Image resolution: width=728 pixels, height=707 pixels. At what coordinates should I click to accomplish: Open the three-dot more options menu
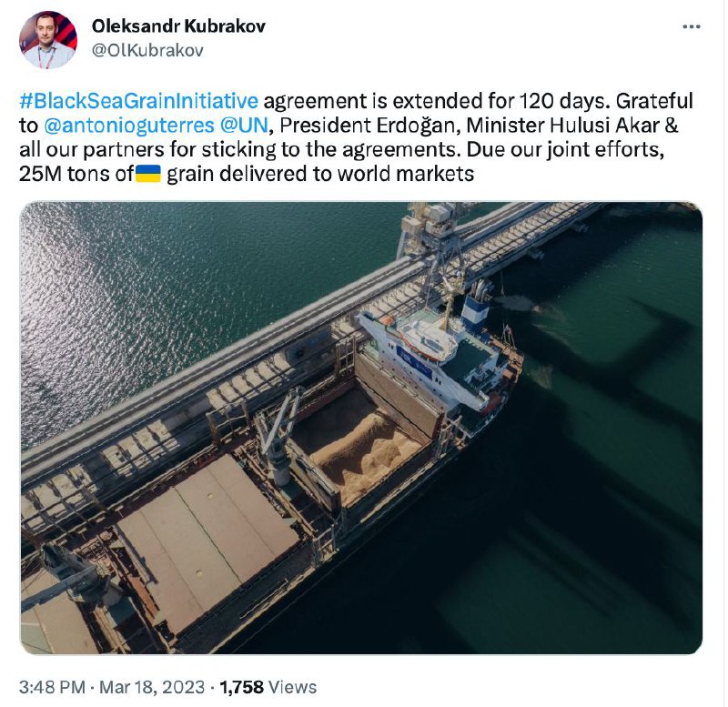(x=692, y=27)
